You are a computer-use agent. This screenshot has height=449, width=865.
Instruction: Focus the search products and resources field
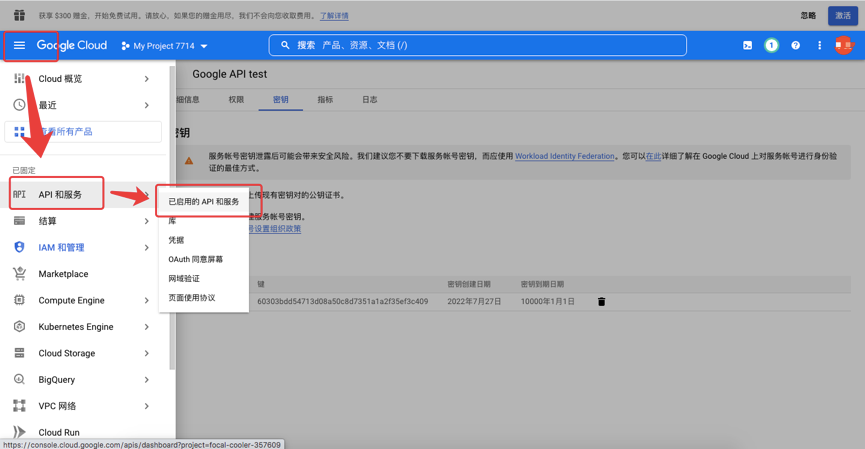tap(477, 45)
